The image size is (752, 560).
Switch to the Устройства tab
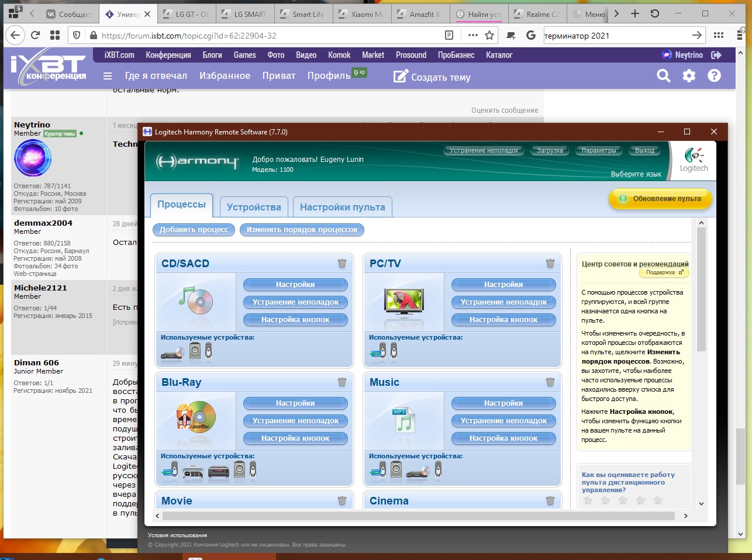click(254, 207)
